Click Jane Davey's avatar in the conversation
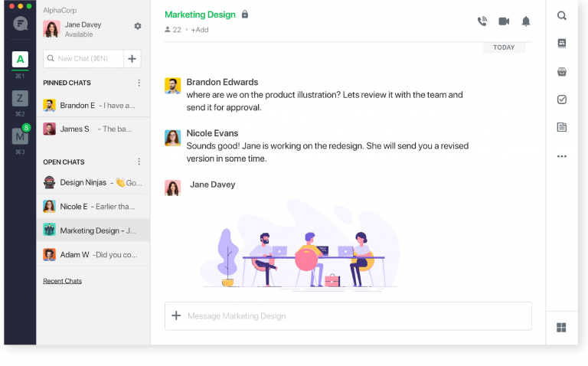 [172, 188]
